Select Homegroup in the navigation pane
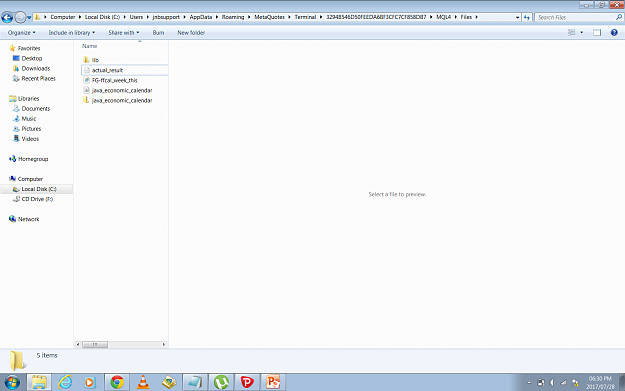 coord(33,159)
